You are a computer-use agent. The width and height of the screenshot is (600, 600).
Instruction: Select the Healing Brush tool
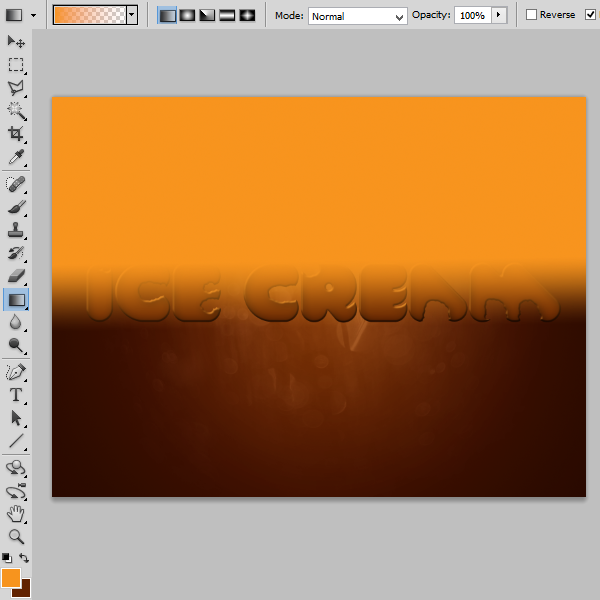[x=16, y=184]
